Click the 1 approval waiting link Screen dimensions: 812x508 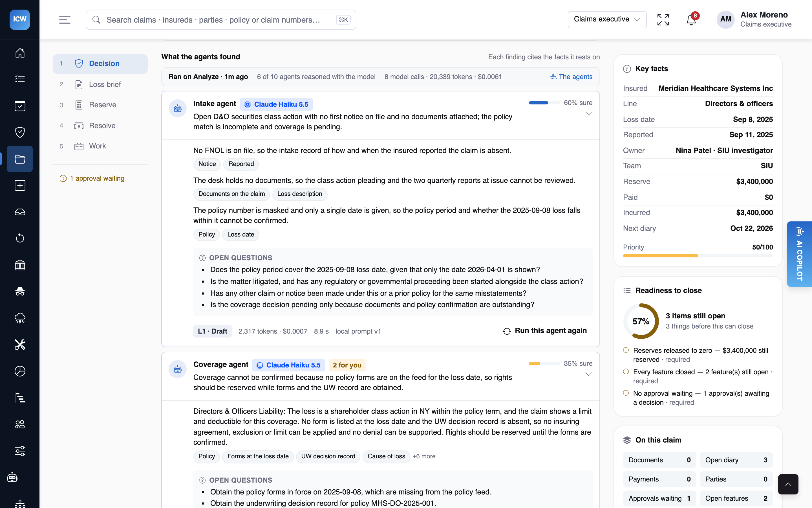[x=92, y=178]
